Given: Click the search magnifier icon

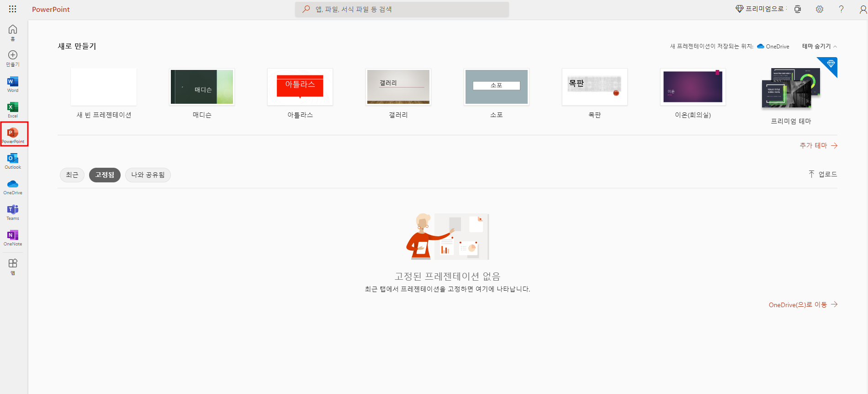Looking at the screenshot, I should click(306, 9).
